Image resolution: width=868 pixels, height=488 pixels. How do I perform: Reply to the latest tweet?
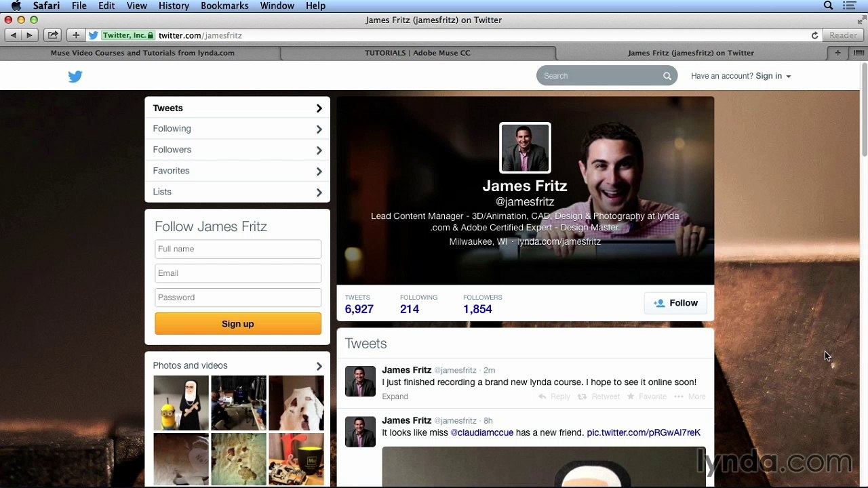point(554,396)
